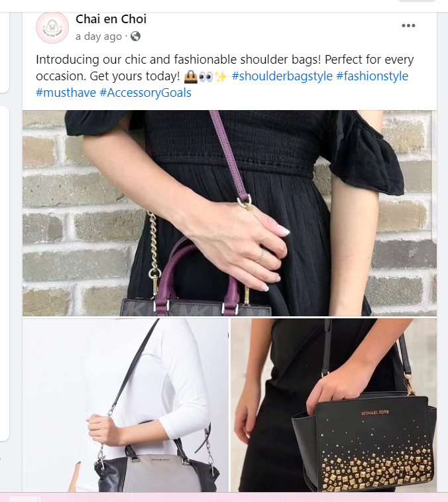Screen dimensions: 448x502
Task: Open the post options three-dot menu
Action: point(408,26)
